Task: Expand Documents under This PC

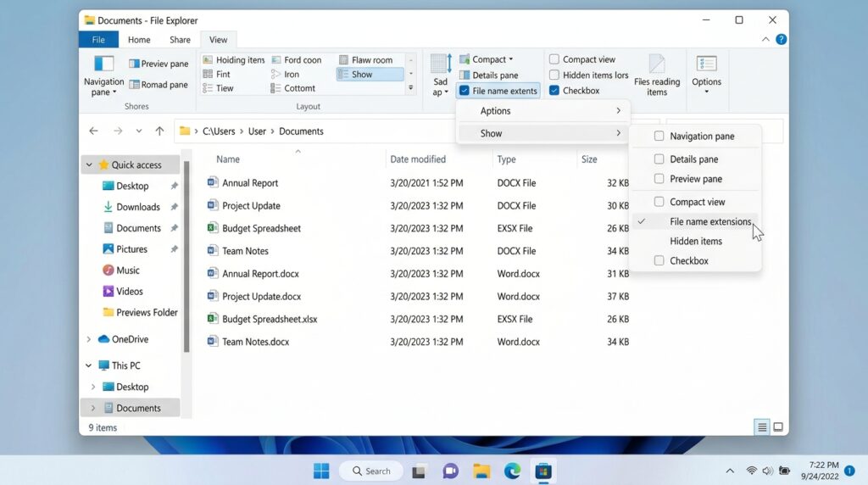Action: pos(93,408)
